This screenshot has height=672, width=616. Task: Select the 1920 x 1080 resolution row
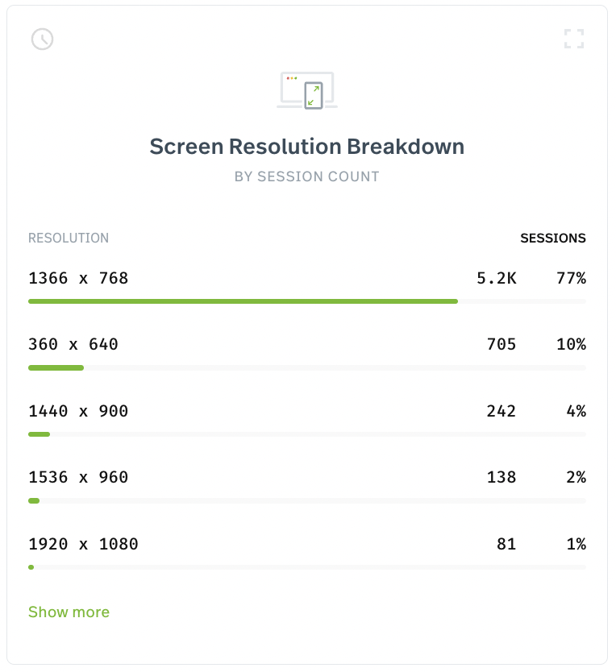307,552
